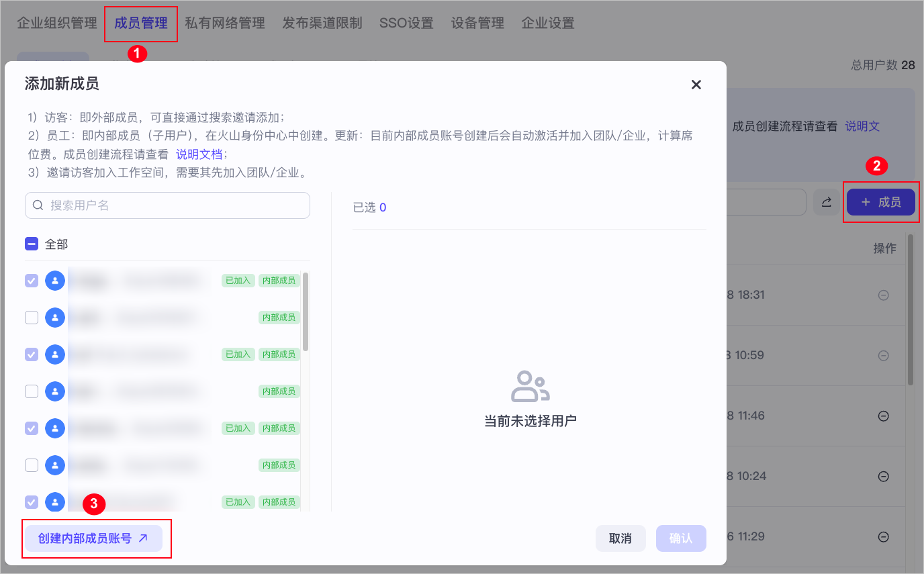Click into the 搜索用户名 search field
The image size is (924, 574).
click(x=175, y=205)
